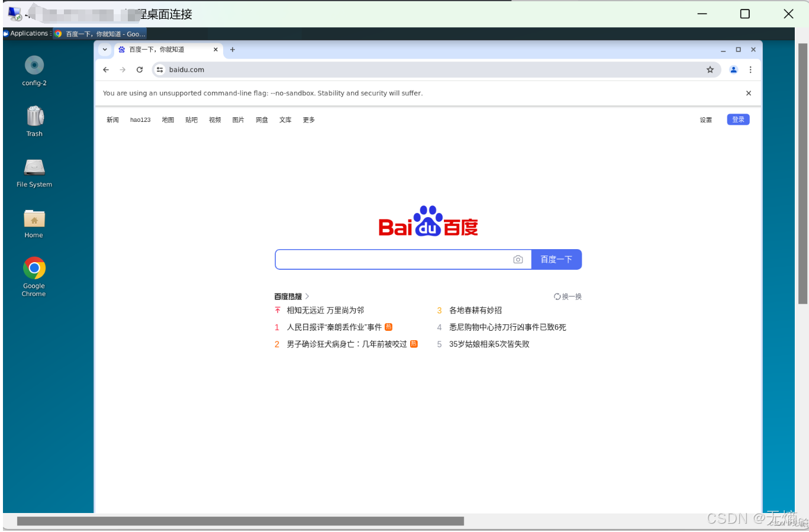Open the Trash desktop icon
Viewport: 809px width, 532px height.
[34, 121]
